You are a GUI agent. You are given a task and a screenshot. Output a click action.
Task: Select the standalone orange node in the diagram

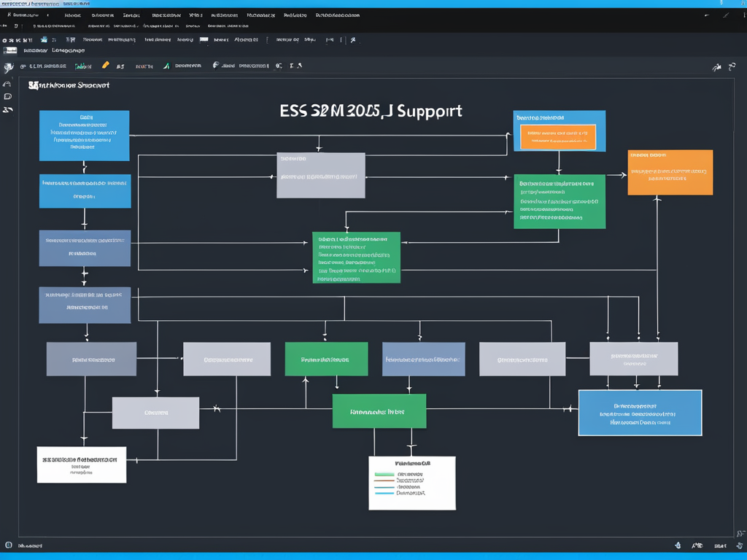(670, 172)
